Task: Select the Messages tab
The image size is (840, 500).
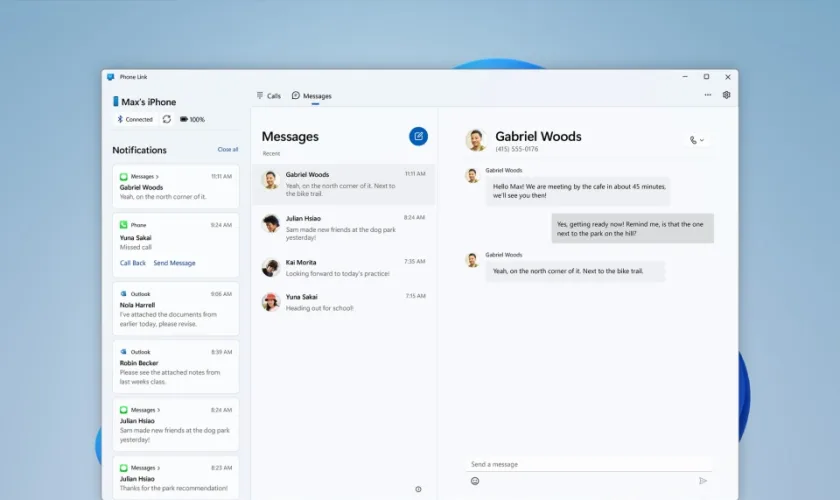Action: 312,96
